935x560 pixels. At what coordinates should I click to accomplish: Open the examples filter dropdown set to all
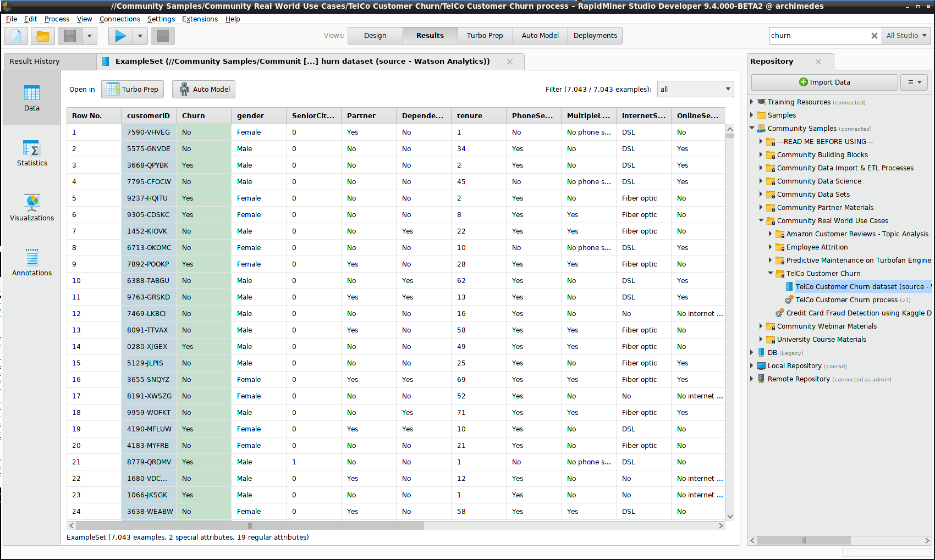pyautogui.click(x=695, y=90)
